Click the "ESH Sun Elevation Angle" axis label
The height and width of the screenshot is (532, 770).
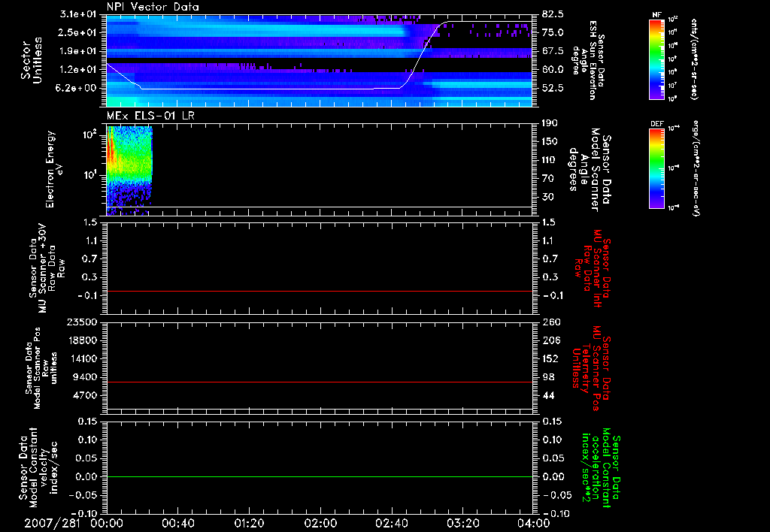point(589,60)
